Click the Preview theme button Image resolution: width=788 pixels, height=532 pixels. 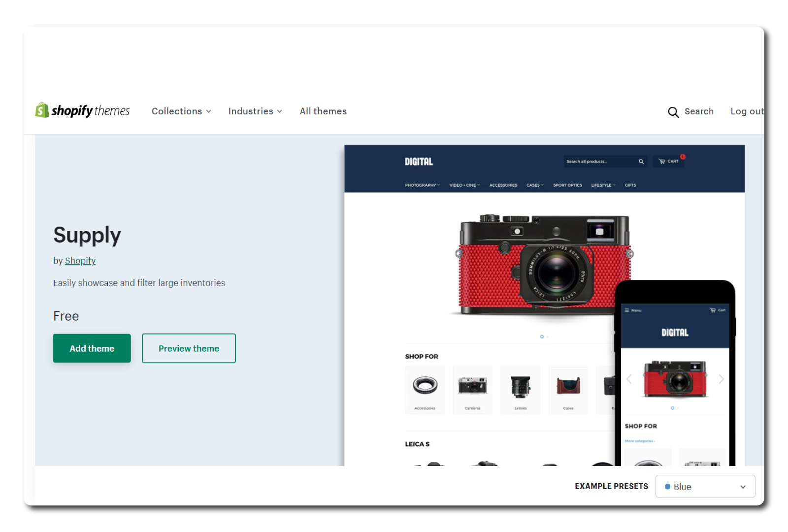[x=189, y=348]
